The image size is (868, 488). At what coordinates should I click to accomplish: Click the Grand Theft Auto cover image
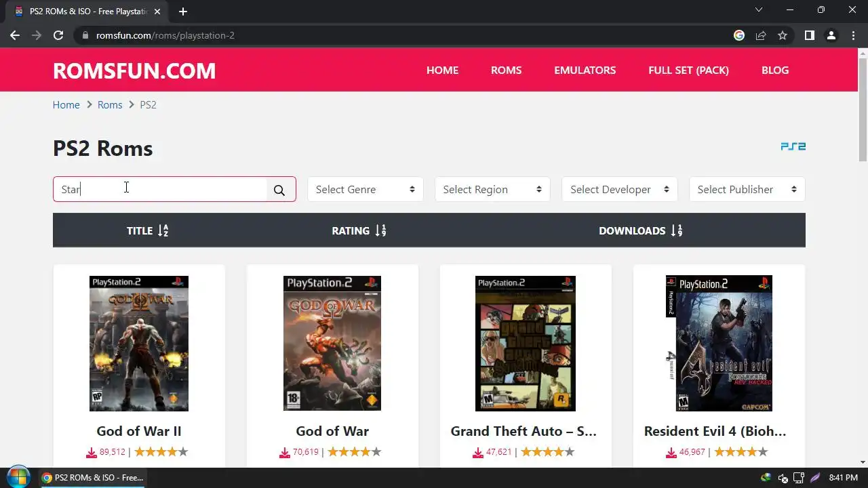tap(526, 344)
